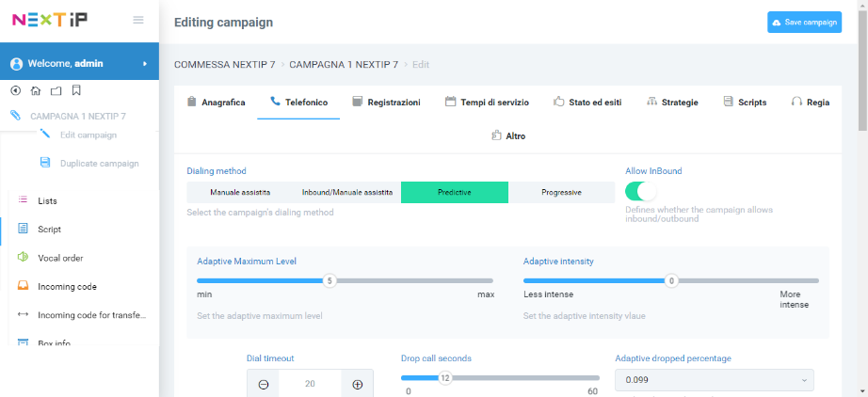Click the hamburger menu icon
The image size is (868, 397).
(138, 20)
